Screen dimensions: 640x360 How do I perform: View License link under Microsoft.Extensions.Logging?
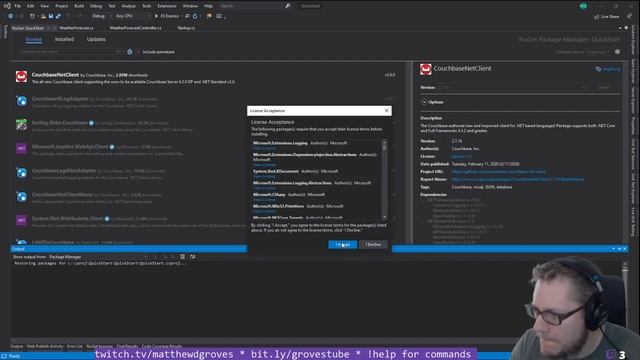(x=264, y=148)
